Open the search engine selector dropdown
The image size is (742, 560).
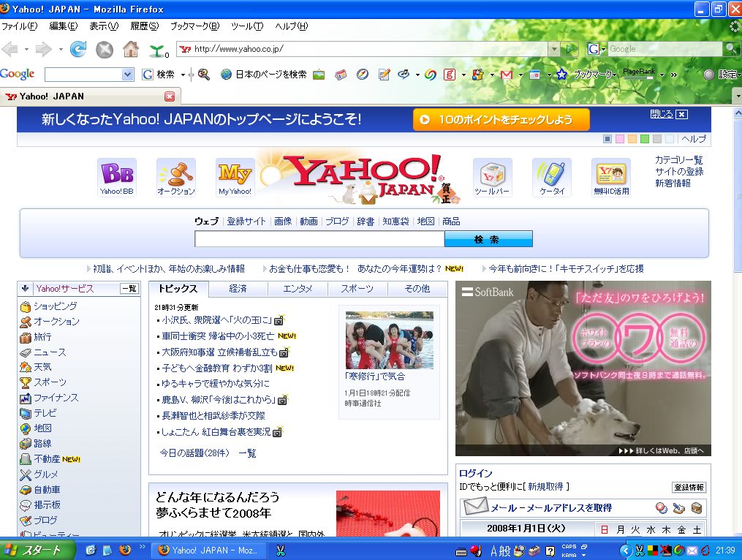pos(596,49)
